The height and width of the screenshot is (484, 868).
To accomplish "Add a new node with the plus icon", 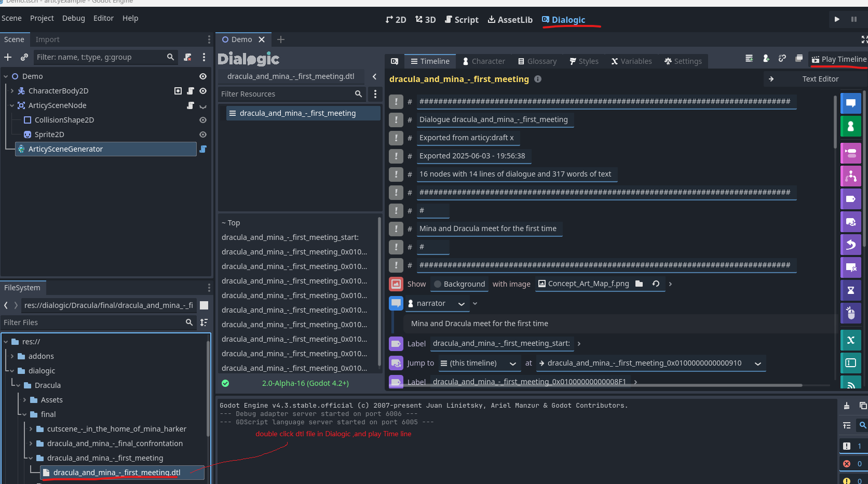I will (x=8, y=57).
